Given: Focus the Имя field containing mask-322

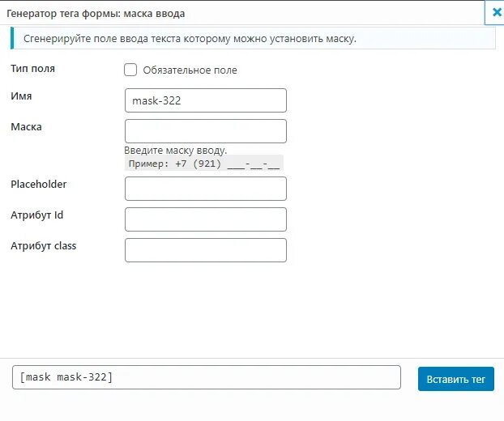Looking at the screenshot, I should click(x=205, y=100).
